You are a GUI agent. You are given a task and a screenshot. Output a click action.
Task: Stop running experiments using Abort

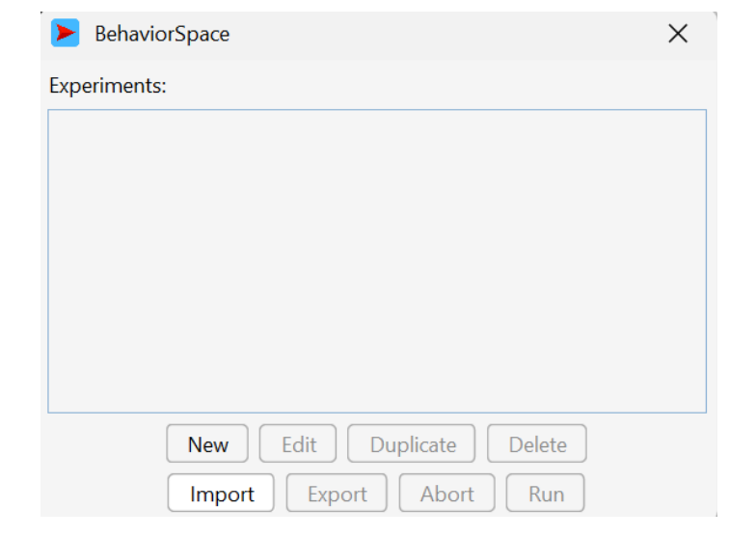(x=447, y=494)
